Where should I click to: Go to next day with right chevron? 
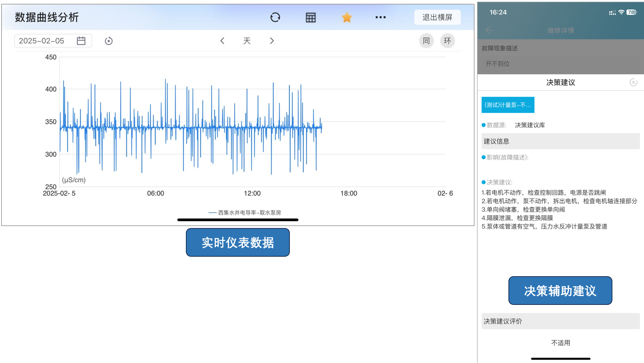pyautogui.click(x=272, y=41)
